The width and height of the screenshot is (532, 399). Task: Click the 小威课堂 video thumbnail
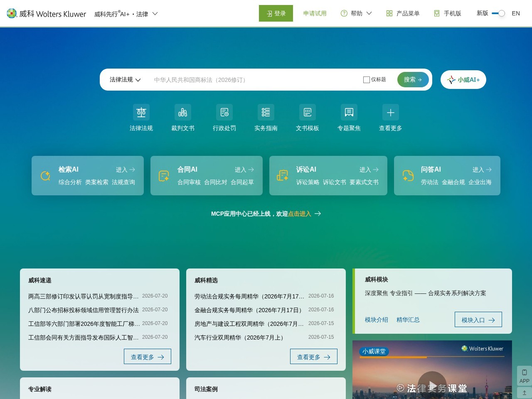click(432, 369)
